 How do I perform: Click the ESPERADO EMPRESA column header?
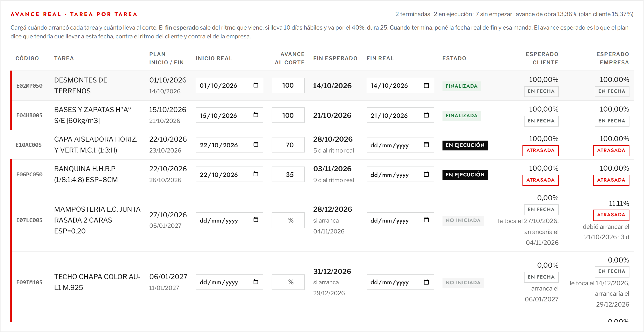coord(613,58)
